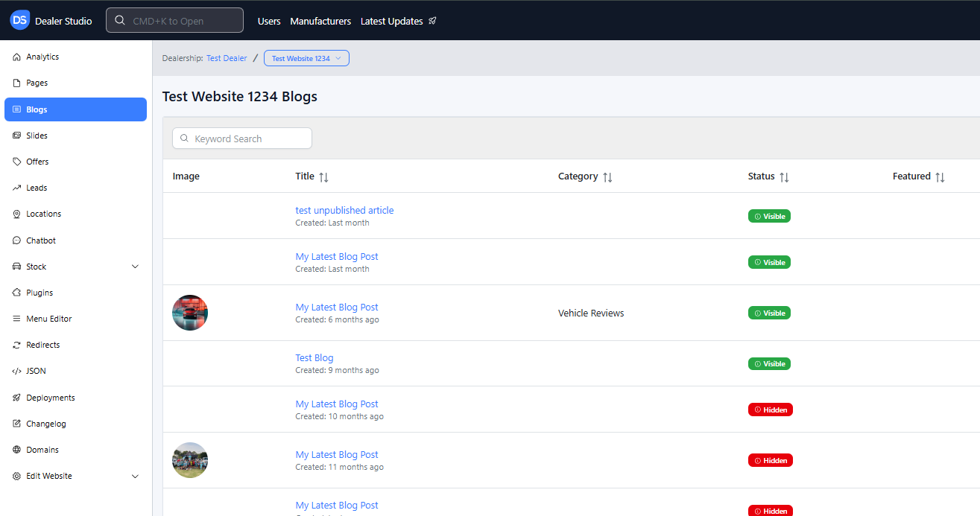980x516 pixels.
Task: Open the Manufacturers top menu item
Action: pos(320,22)
